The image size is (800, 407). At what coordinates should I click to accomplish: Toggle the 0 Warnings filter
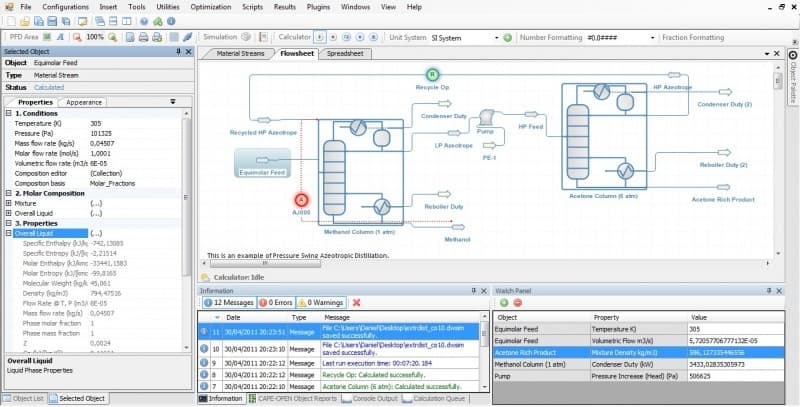coord(323,302)
